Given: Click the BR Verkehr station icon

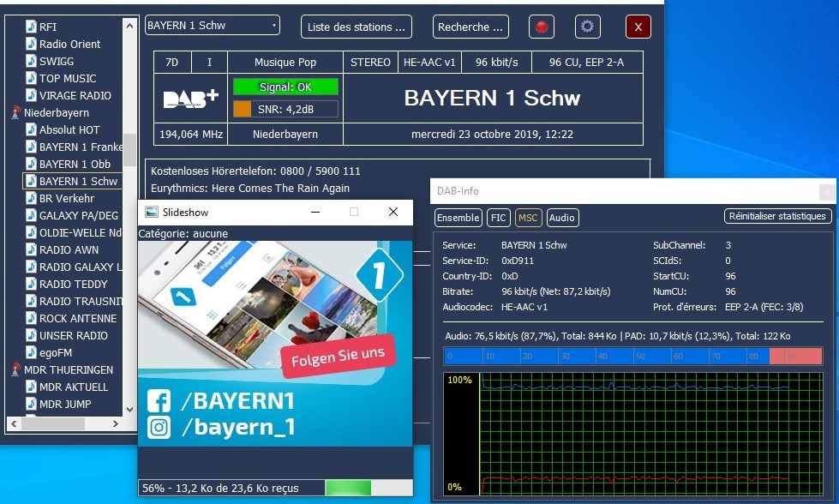Looking at the screenshot, I should (x=31, y=198).
